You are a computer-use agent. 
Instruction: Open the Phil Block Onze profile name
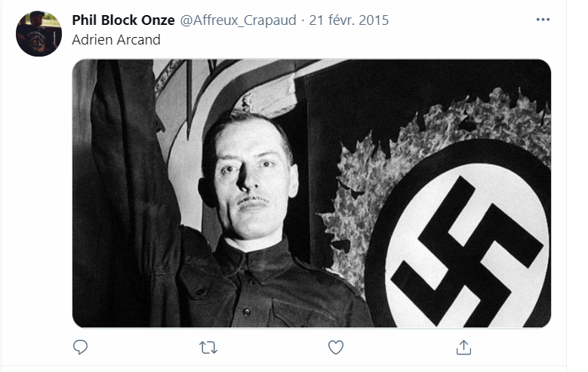123,20
